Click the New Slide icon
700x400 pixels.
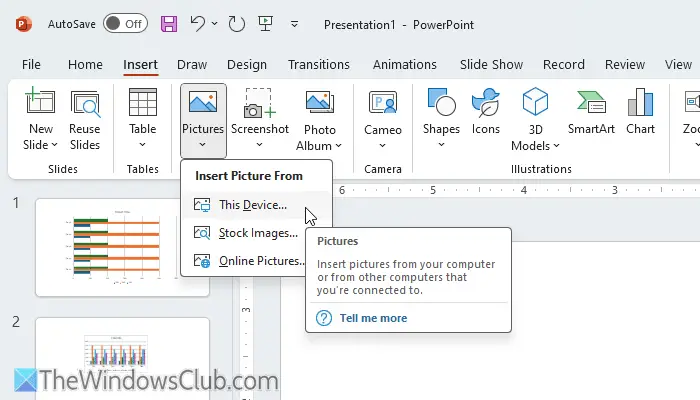pyautogui.click(x=40, y=102)
